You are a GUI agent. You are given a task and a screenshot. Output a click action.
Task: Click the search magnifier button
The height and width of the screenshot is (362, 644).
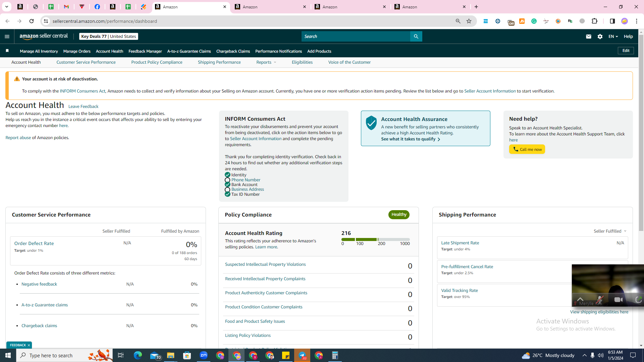[416, 37]
